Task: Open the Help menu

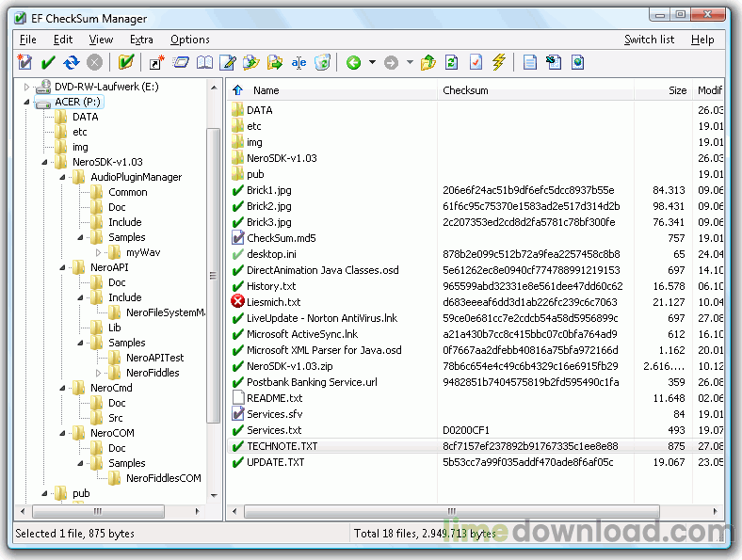Action: point(702,40)
